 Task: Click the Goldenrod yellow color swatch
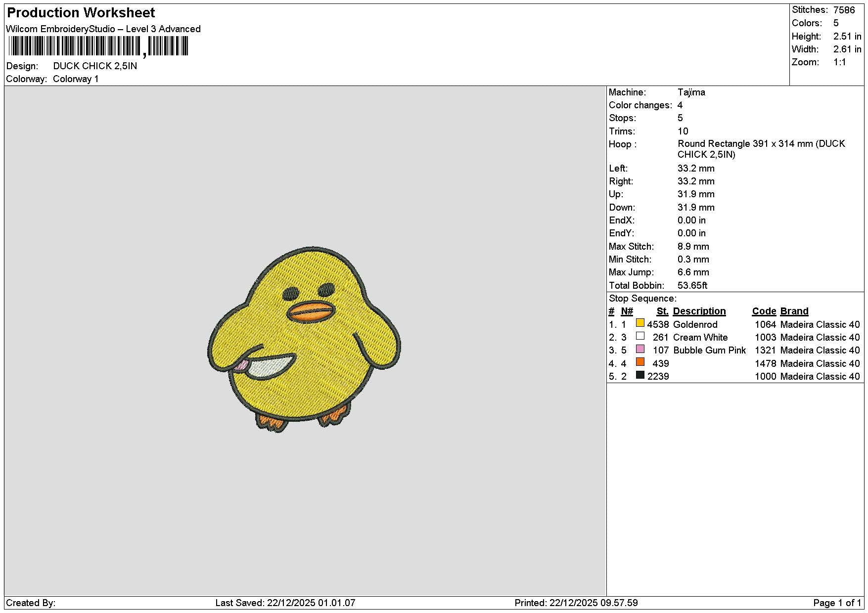point(640,323)
